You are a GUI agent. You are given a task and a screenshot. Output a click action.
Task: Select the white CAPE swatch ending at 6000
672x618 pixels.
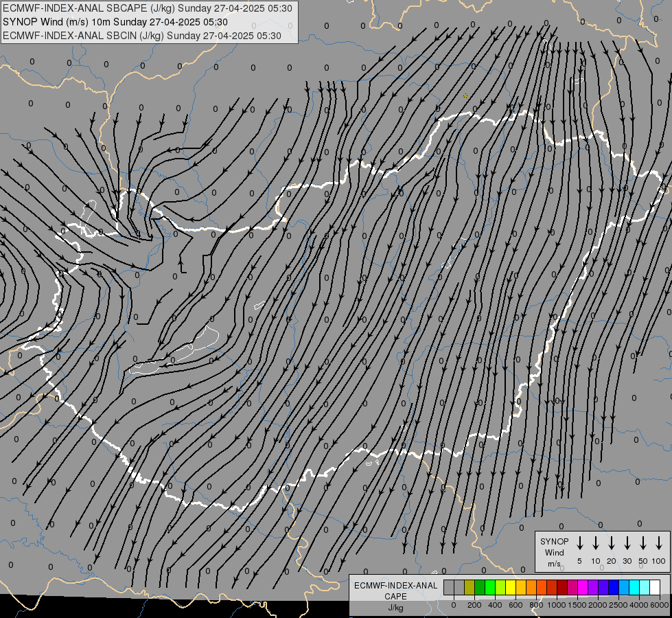[x=654, y=587]
